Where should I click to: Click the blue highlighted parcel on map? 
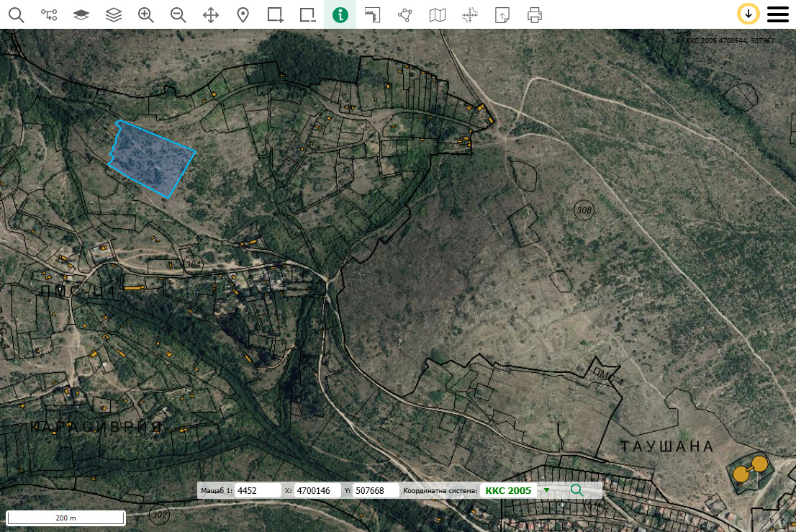(x=151, y=158)
